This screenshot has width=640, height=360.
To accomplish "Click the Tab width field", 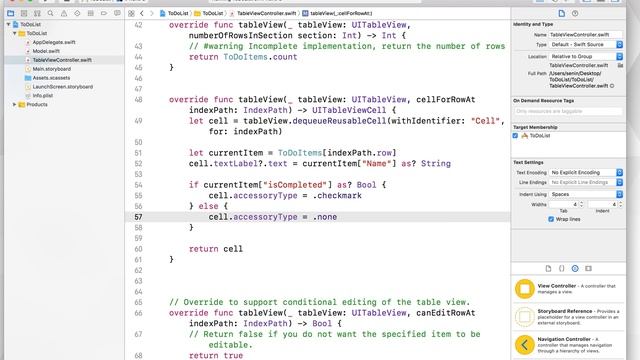I will click(564, 204).
